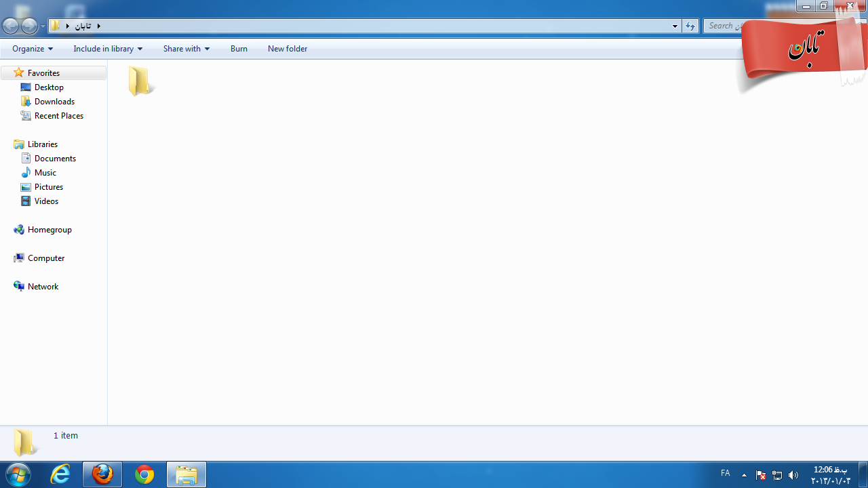Click the volume speaker tray icon
Screen dimensions: 868x488
[x=793, y=475]
